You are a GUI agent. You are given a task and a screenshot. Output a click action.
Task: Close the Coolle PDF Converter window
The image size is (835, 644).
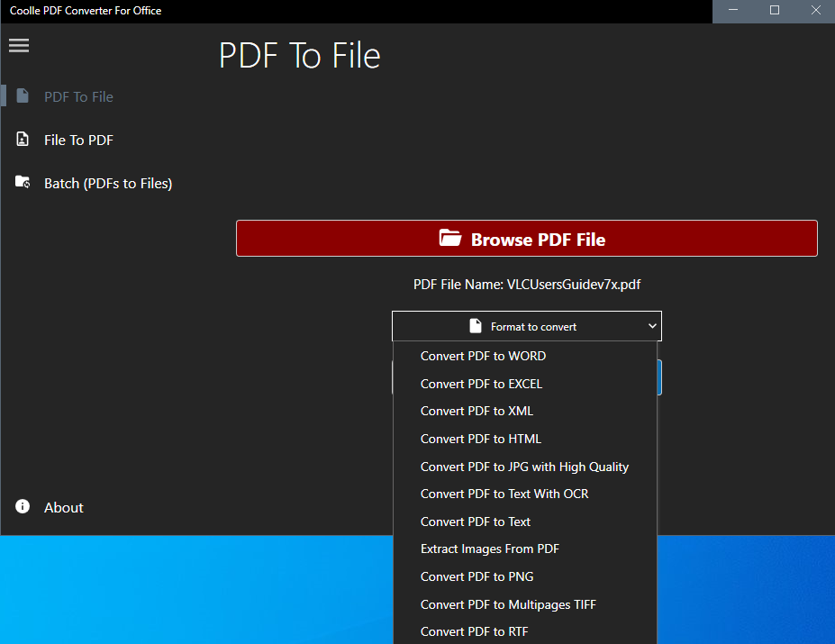pyautogui.click(x=815, y=10)
